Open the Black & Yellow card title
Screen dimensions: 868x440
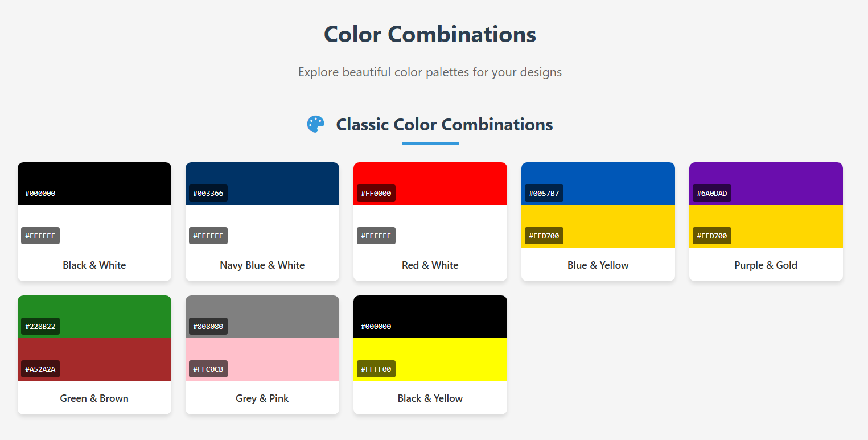click(x=430, y=398)
